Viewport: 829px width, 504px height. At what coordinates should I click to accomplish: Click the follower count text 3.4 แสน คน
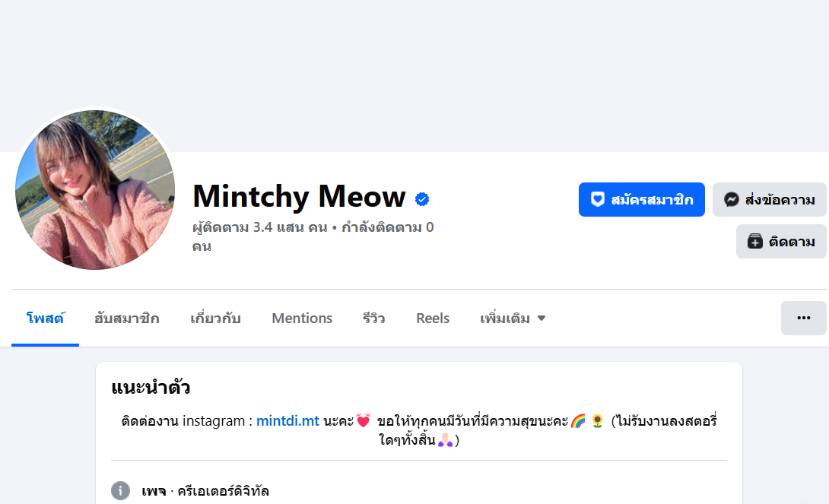(x=291, y=227)
